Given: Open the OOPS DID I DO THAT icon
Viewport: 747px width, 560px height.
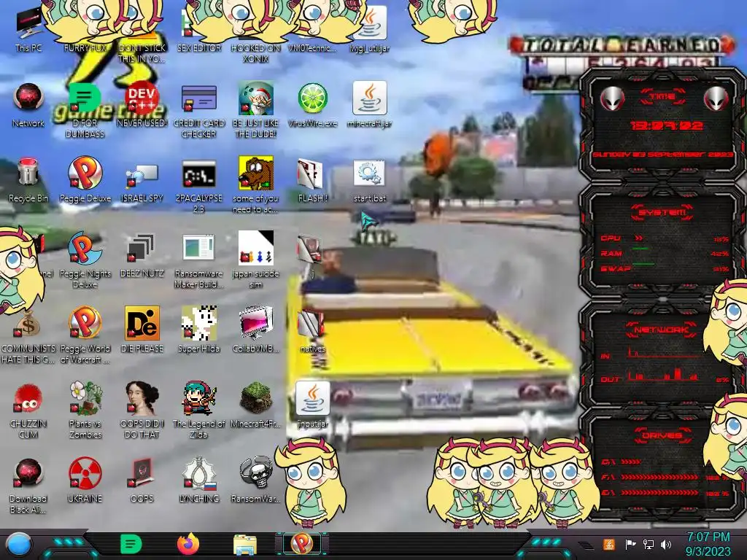Looking at the screenshot, I should (x=142, y=410).
